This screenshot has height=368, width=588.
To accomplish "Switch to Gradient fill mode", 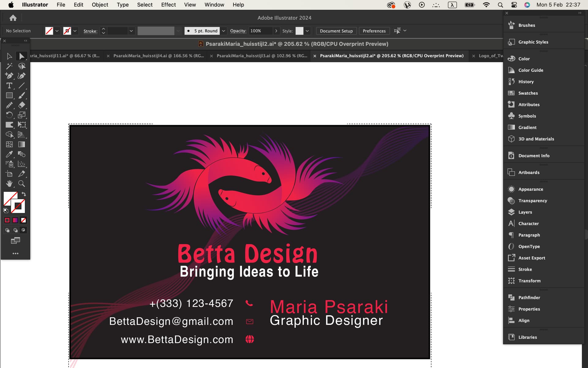I will pyautogui.click(x=15, y=220).
